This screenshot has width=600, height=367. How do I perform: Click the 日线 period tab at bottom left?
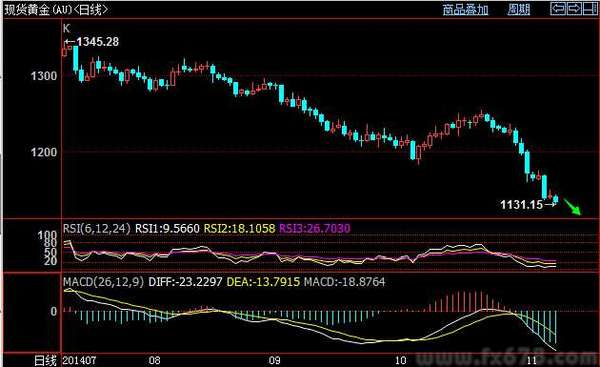coord(46,360)
